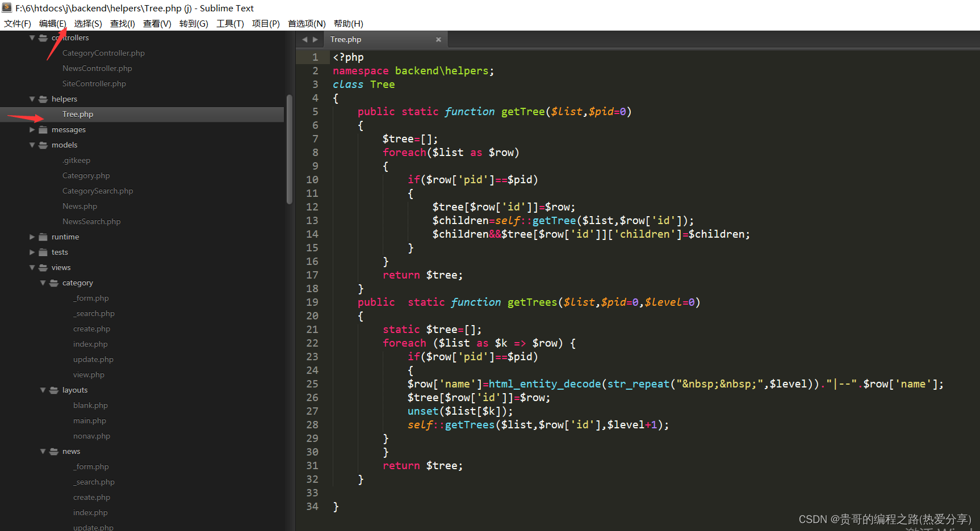
Task: Open the 编辑(E) menu
Action: [53, 24]
